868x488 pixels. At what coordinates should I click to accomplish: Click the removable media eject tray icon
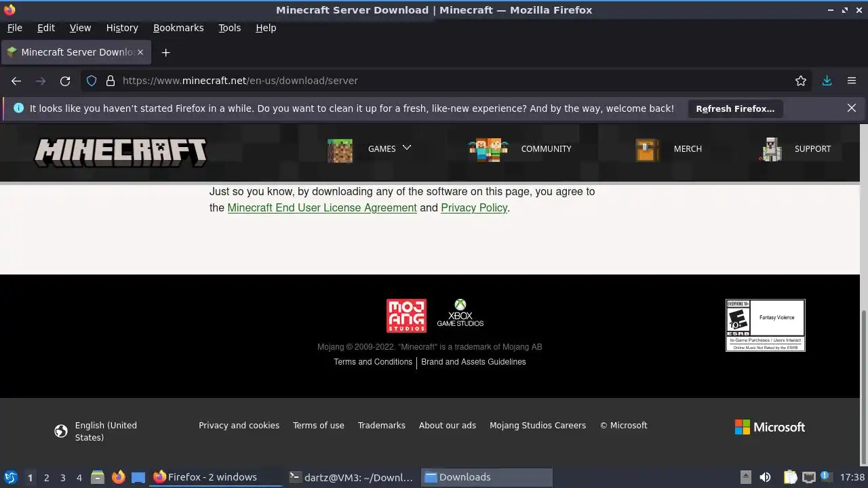[x=745, y=477]
